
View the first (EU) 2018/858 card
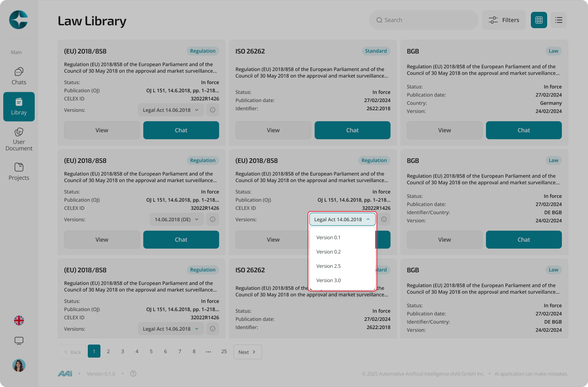[x=102, y=130]
